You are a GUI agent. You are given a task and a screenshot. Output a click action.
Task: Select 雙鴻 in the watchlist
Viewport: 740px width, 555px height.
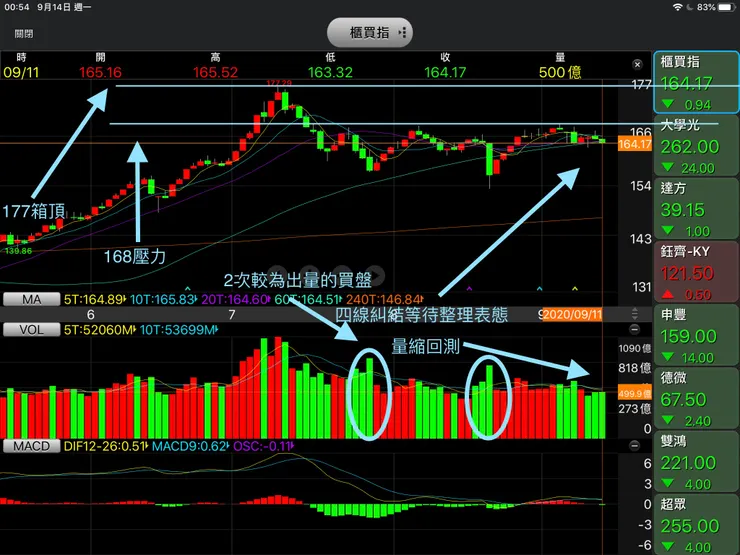click(696, 462)
